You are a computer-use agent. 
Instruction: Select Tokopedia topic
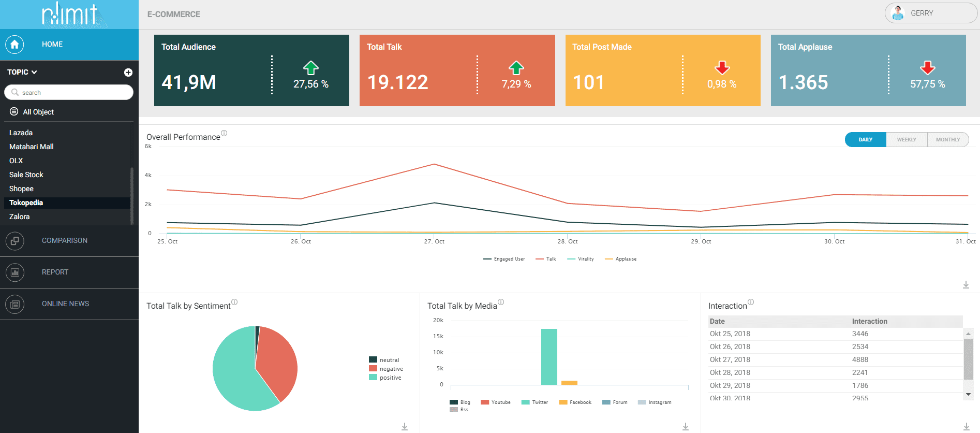coord(67,203)
